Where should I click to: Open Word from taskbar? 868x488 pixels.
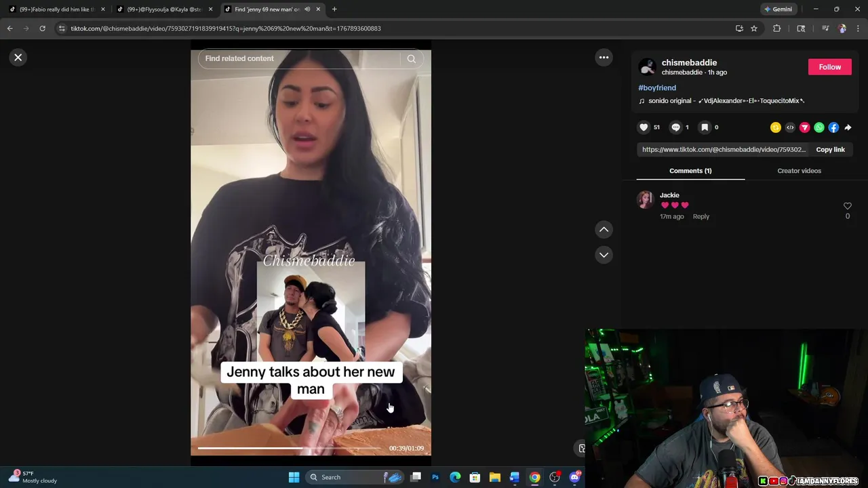coord(515,477)
